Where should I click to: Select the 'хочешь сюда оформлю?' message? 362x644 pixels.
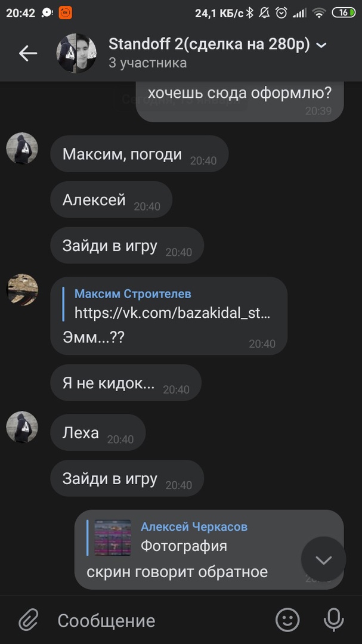click(240, 101)
